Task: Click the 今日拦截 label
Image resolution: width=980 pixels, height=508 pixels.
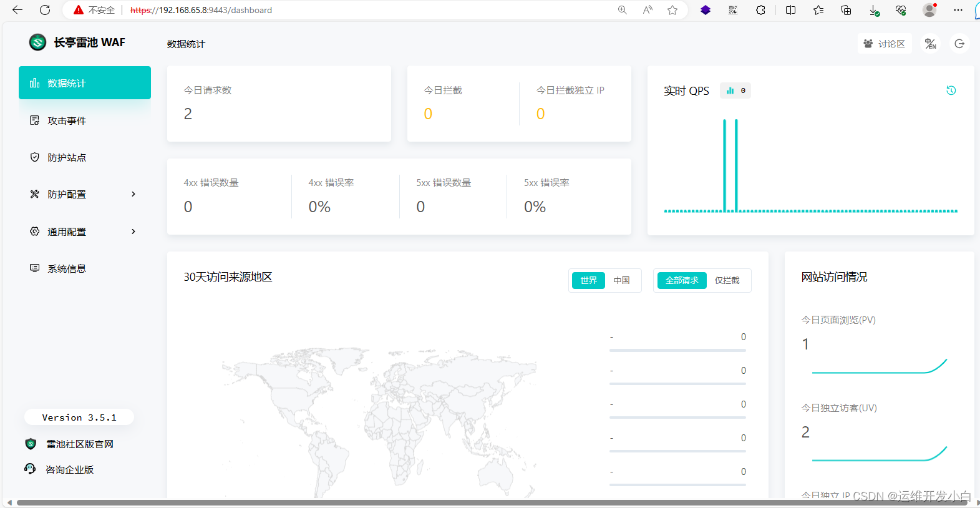Action: coord(443,90)
